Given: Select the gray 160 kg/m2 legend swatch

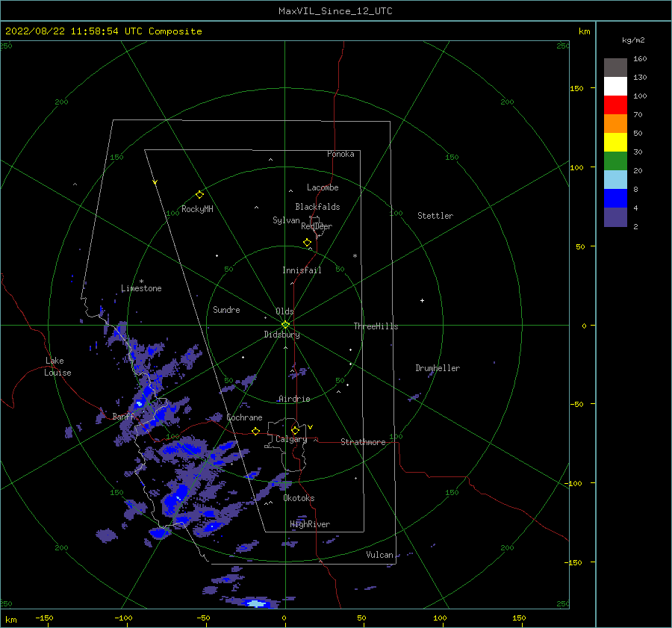Looking at the screenshot, I should [x=615, y=67].
